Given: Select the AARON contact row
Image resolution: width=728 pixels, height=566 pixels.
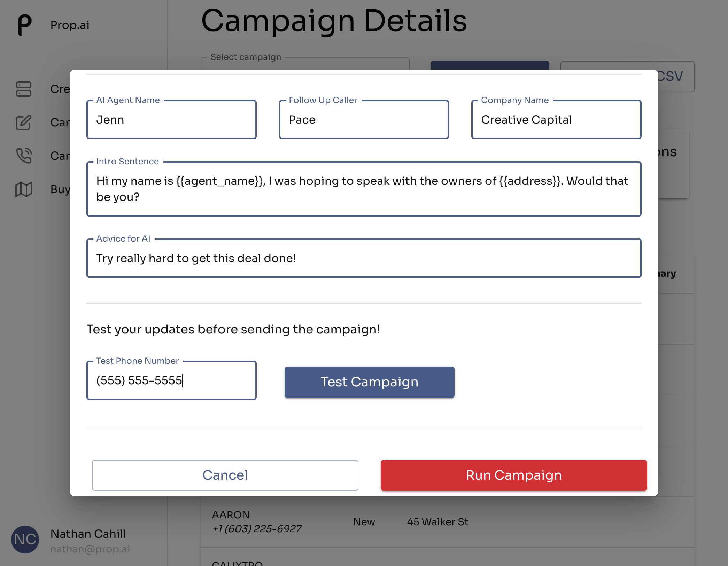Looking at the screenshot, I should [447, 522].
